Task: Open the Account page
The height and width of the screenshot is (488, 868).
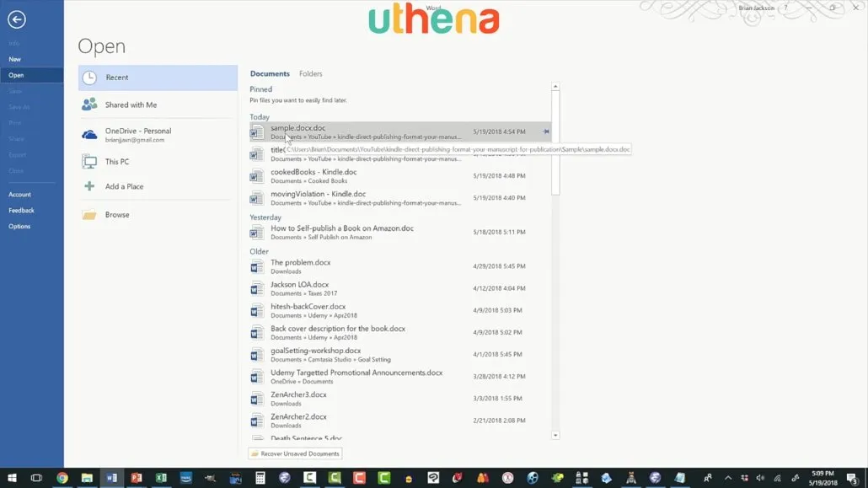Action: click(x=31, y=195)
